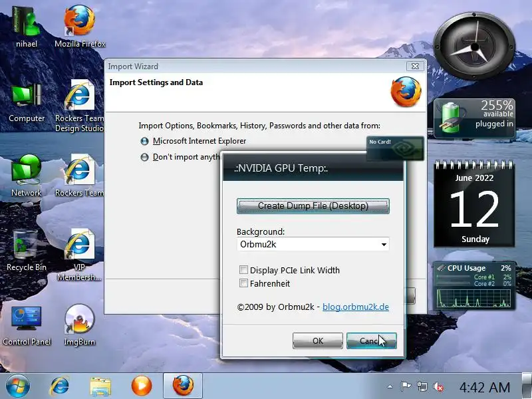
Task: Click the Show desktop strip
Action: point(527,386)
